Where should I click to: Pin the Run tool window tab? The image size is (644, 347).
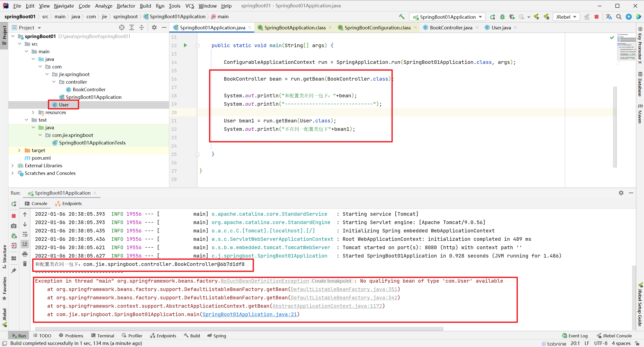pos(13,270)
